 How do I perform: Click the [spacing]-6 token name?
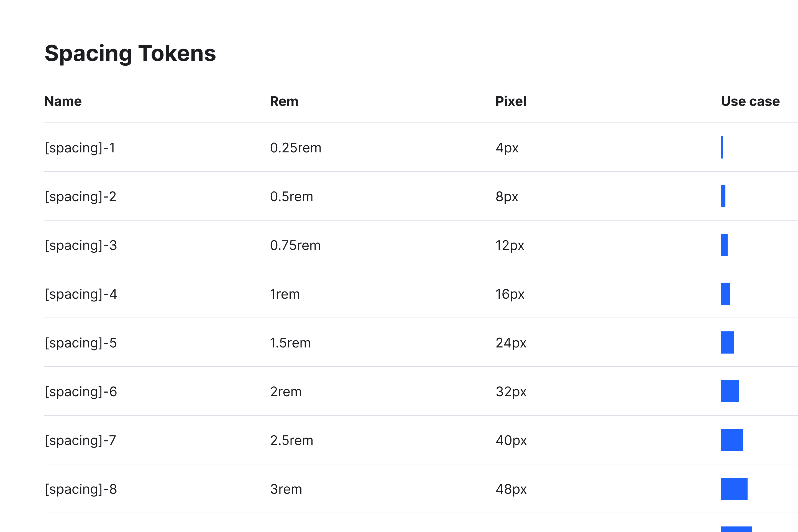coord(81,392)
